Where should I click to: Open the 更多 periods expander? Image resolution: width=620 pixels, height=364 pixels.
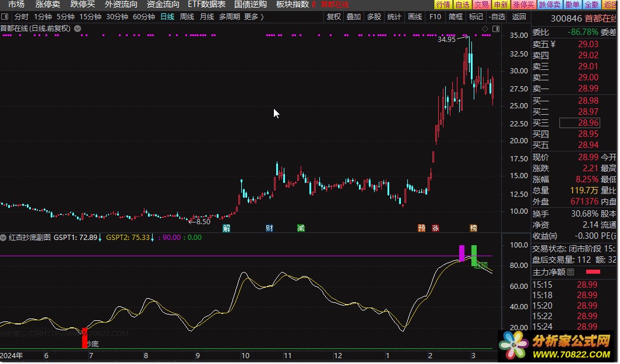click(253, 17)
